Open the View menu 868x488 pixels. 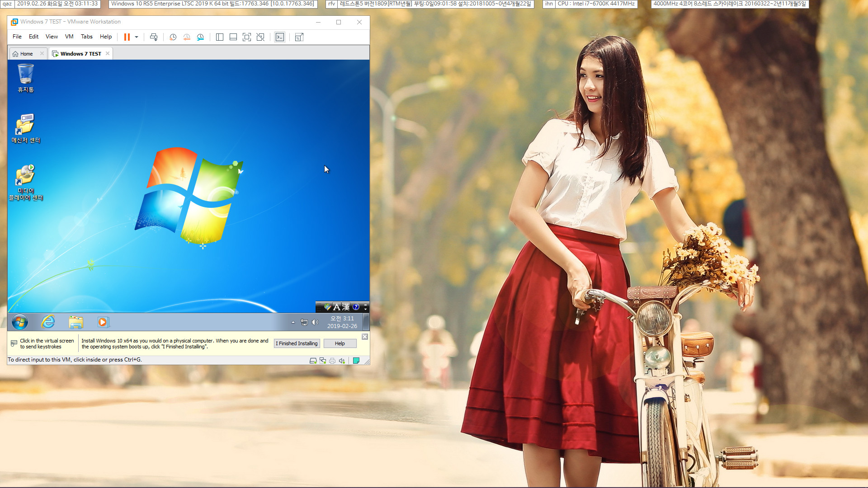tap(52, 37)
